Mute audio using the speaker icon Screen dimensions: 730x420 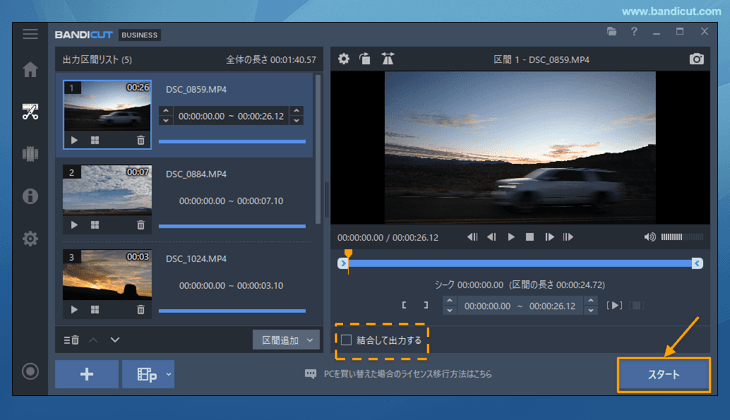click(x=649, y=237)
